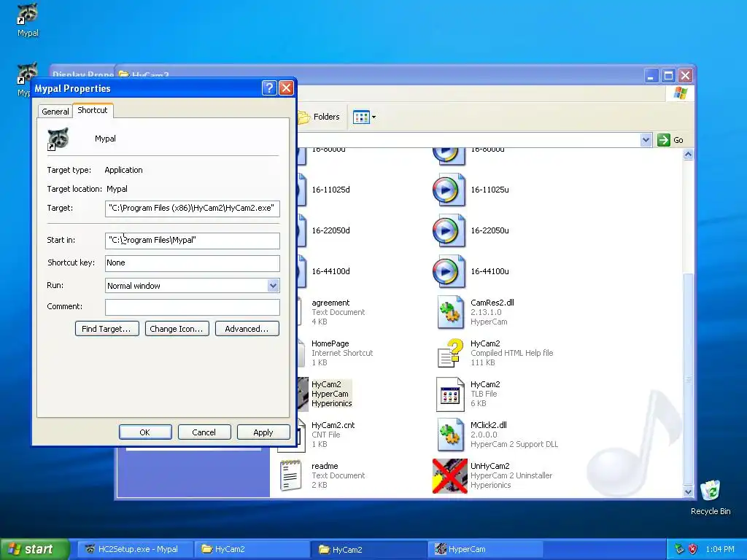
Task: Click the red shield tray icon
Action: pyautogui.click(x=693, y=549)
